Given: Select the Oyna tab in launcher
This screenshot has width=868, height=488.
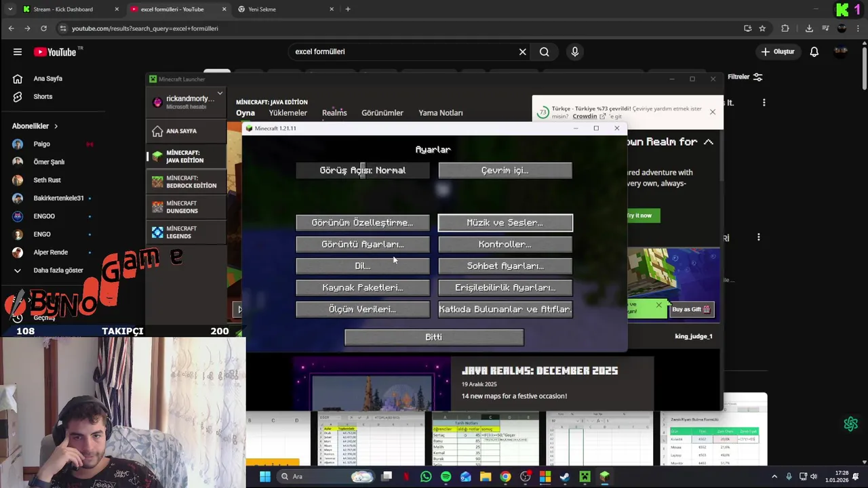Looking at the screenshot, I should click(245, 113).
